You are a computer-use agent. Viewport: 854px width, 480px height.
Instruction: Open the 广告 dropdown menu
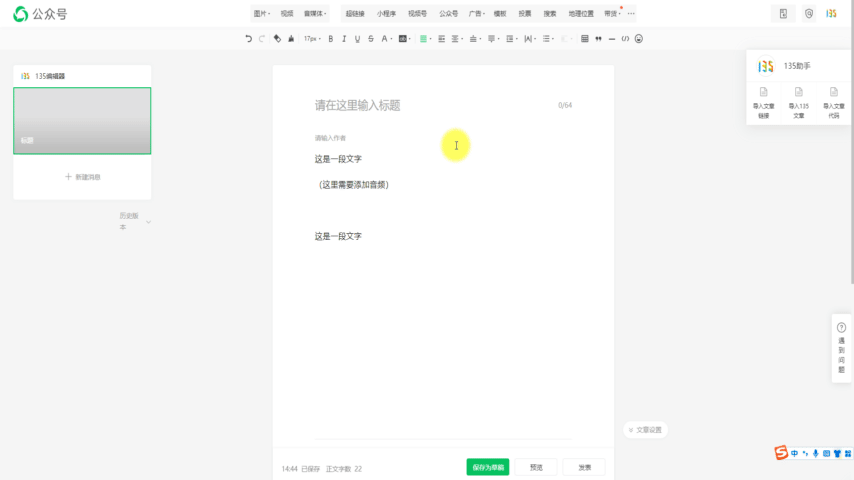477,14
